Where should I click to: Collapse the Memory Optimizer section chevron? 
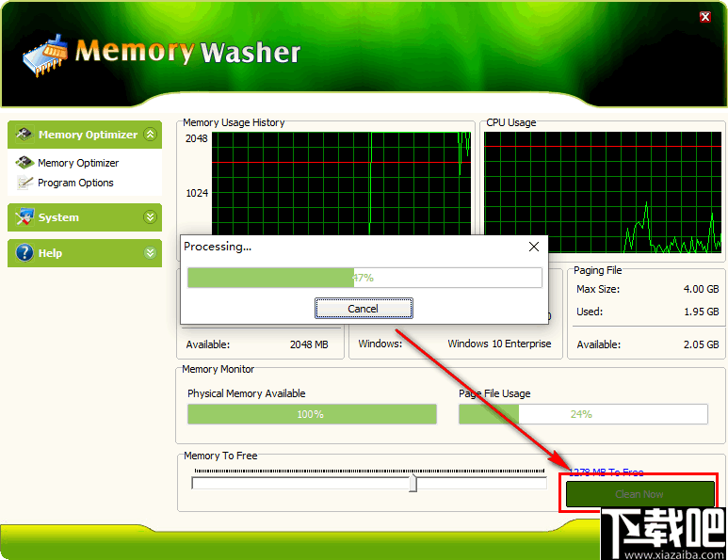point(150,134)
